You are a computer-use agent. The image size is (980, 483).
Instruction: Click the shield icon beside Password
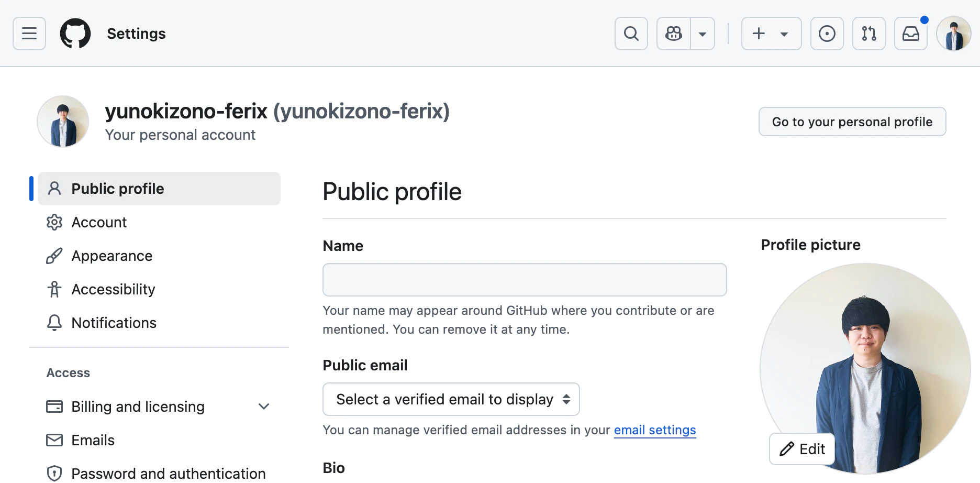click(54, 473)
